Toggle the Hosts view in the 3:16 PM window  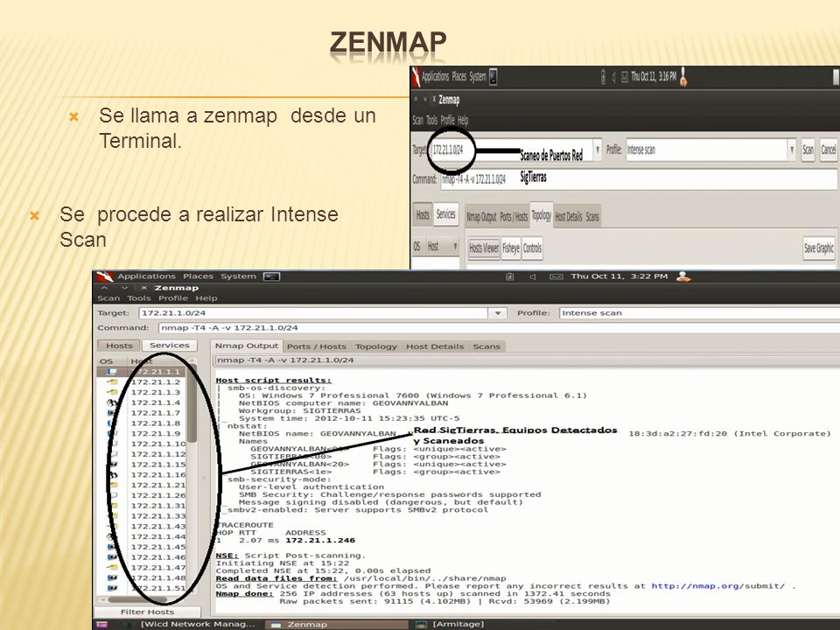423,215
